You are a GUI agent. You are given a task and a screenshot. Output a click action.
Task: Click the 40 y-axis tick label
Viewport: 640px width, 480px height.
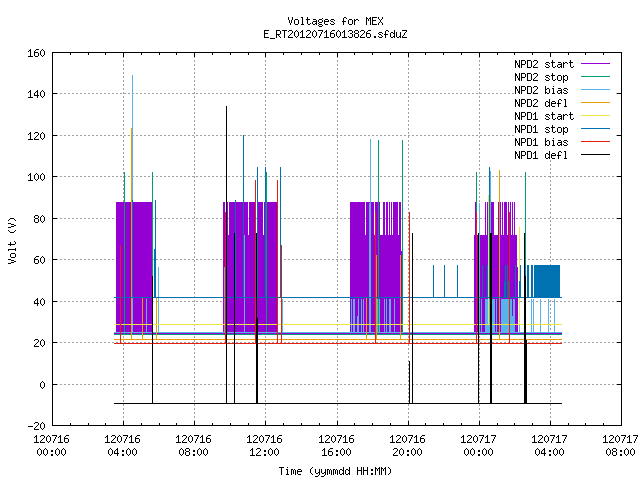[39, 302]
